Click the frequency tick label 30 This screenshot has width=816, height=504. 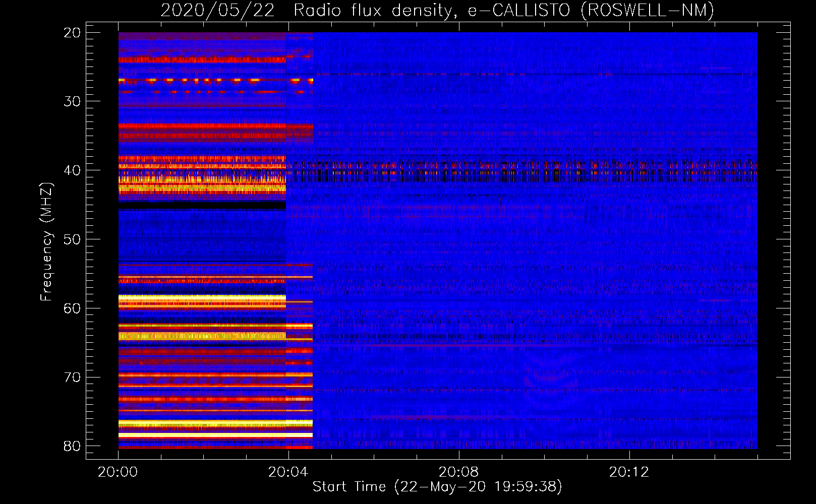pyautogui.click(x=72, y=101)
